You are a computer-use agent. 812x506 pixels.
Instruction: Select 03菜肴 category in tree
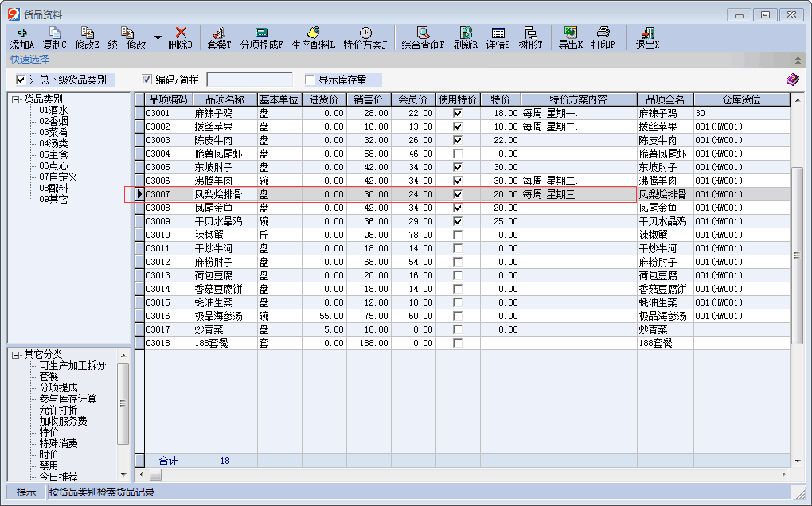(53, 133)
